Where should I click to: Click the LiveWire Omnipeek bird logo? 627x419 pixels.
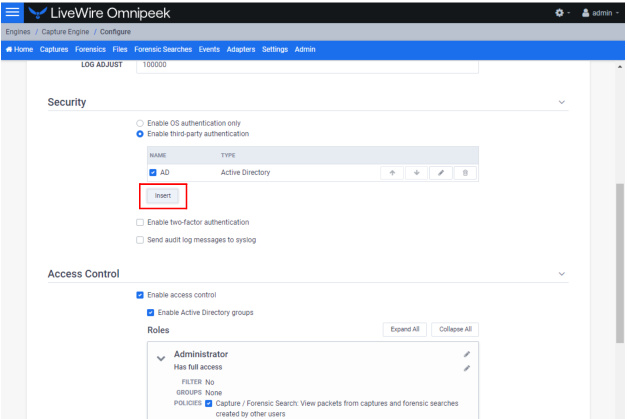(x=38, y=13)
